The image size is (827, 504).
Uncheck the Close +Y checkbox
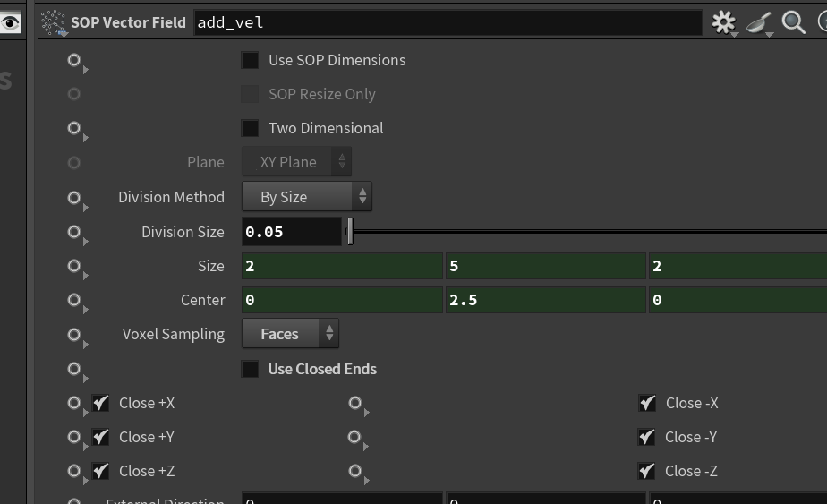[x=101, y=437]
